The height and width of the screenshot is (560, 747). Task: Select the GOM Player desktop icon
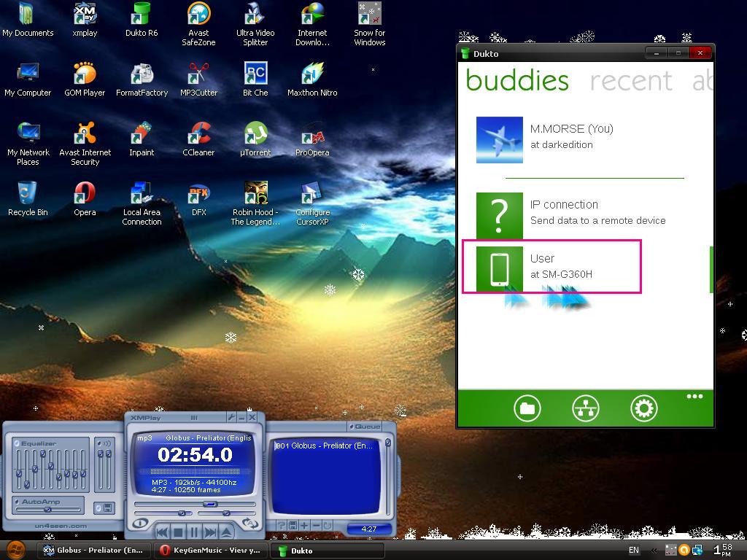coord(85,80)
